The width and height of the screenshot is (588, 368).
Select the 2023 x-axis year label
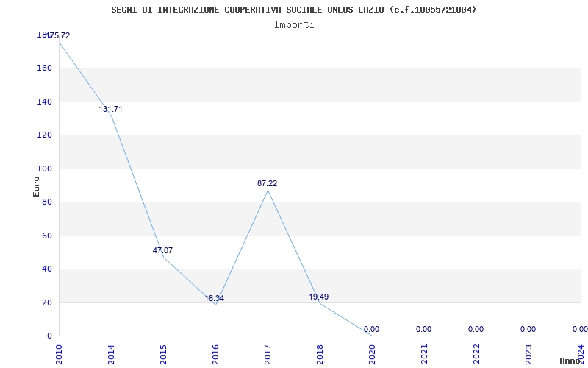(528, 355)
